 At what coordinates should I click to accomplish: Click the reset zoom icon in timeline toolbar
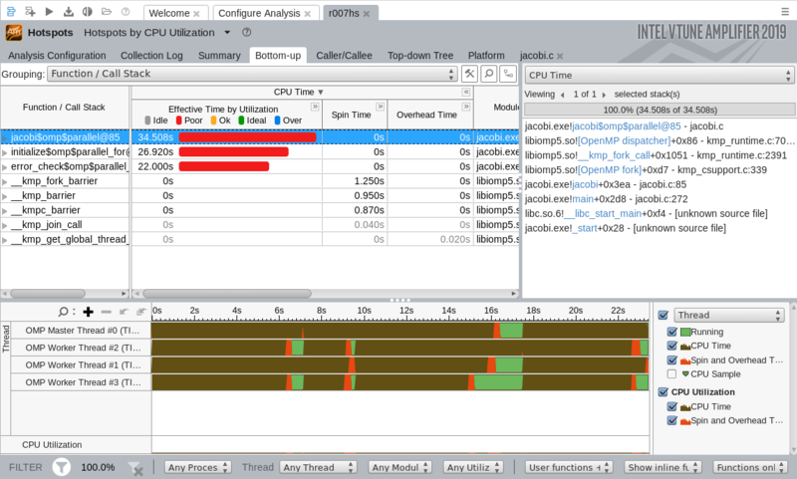[x=141, y=312]
